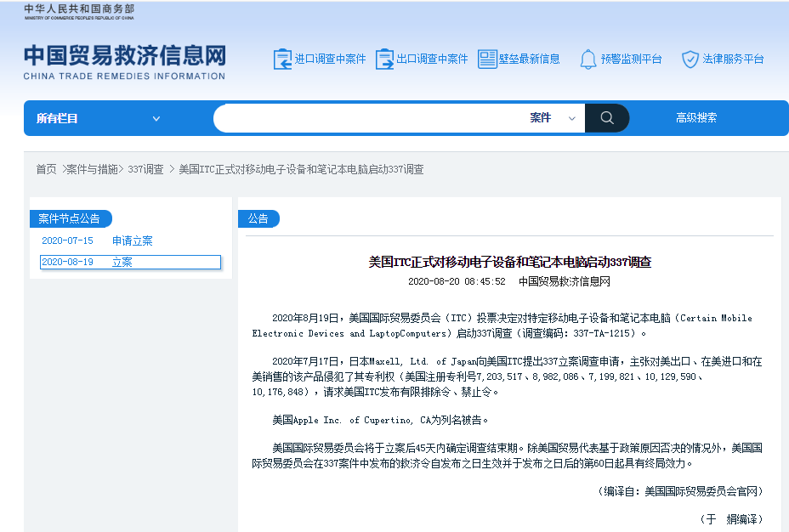
Task: Click the bell icon for 预警监测平台
Action: click(587, 59)
